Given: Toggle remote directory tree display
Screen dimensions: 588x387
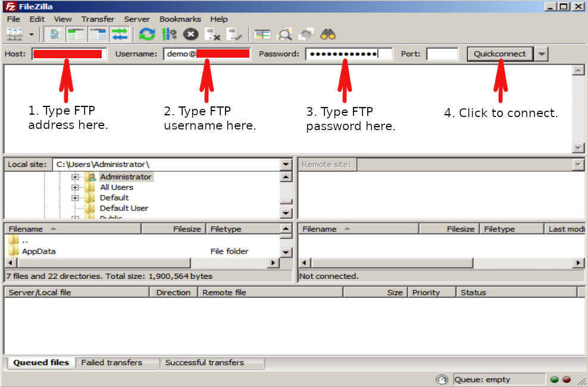Looking at the screenshot, I should click(x=98, y=34).
